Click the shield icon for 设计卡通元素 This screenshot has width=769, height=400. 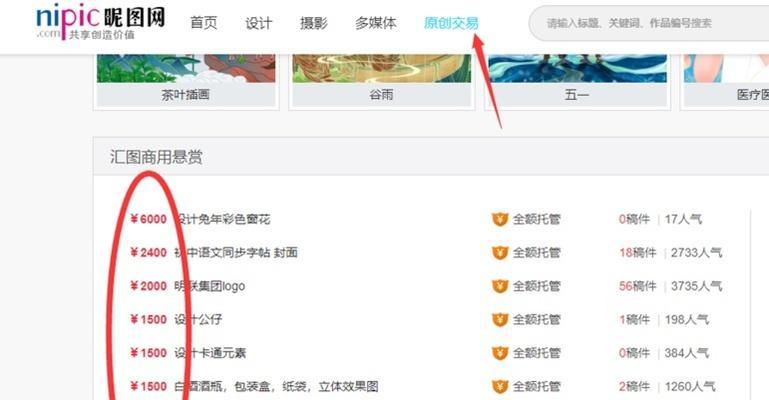500,353
